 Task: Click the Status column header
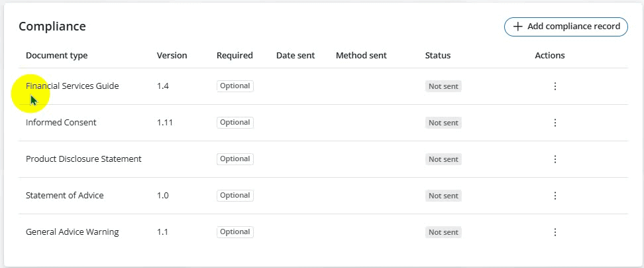[x=437, y=56]
